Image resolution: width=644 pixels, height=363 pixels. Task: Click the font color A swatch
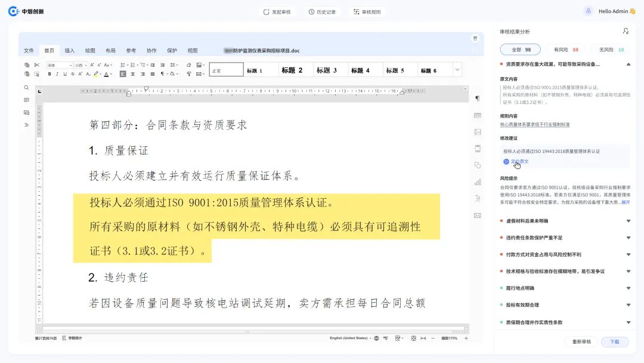pyautogui.click(x=106, y=74)
